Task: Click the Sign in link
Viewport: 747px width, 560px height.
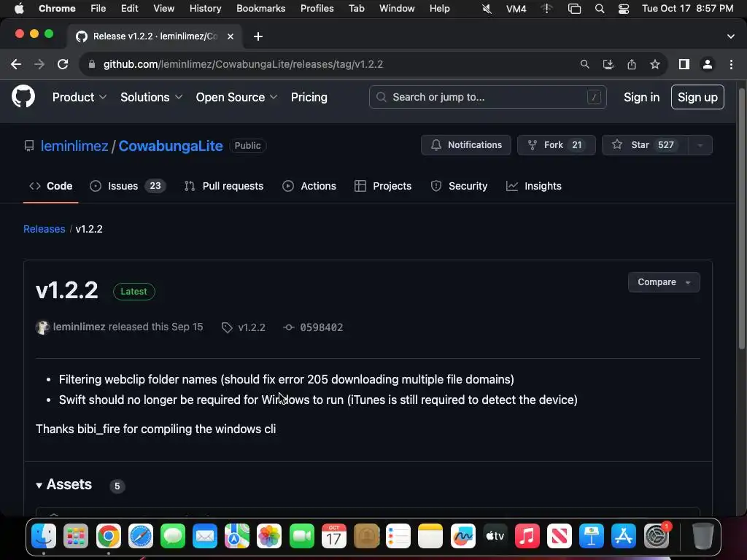Action: tap(642, 97)
